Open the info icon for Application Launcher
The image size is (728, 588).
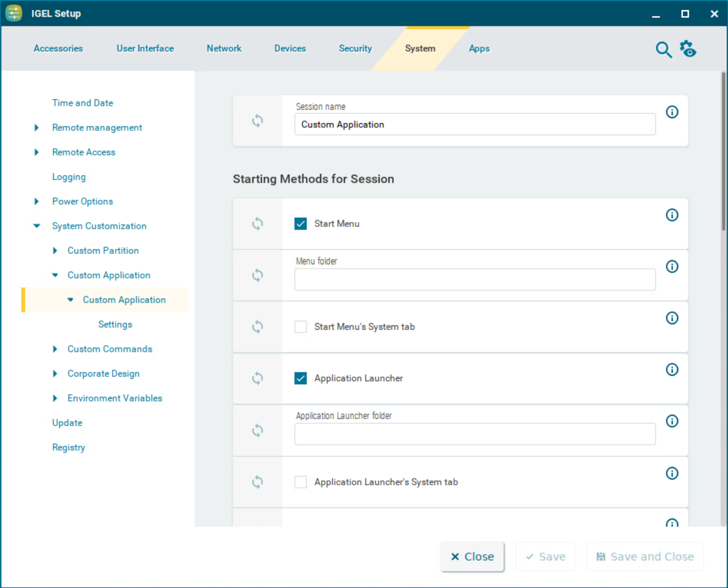672,370
